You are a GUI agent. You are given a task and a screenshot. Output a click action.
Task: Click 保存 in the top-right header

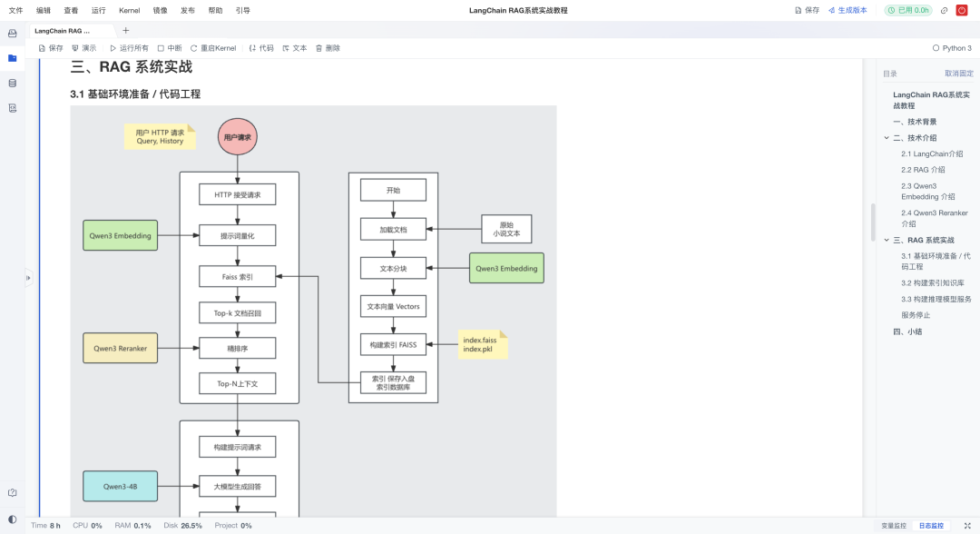point(807,11)
